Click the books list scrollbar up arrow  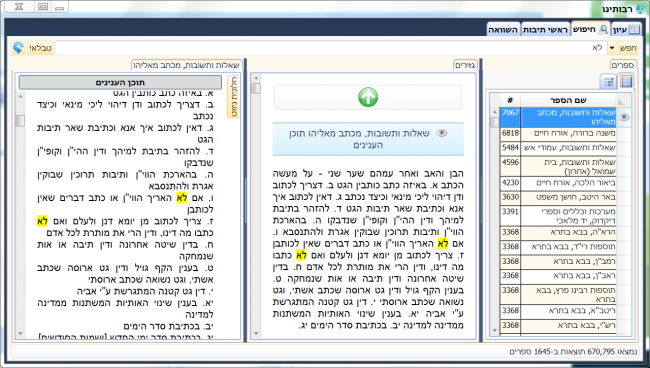494,112
